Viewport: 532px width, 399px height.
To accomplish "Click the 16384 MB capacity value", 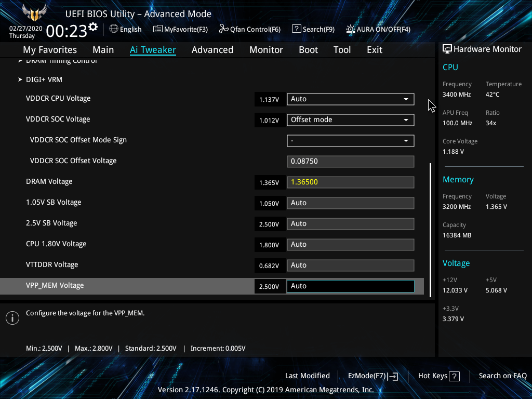I will [x=457, y=235].
